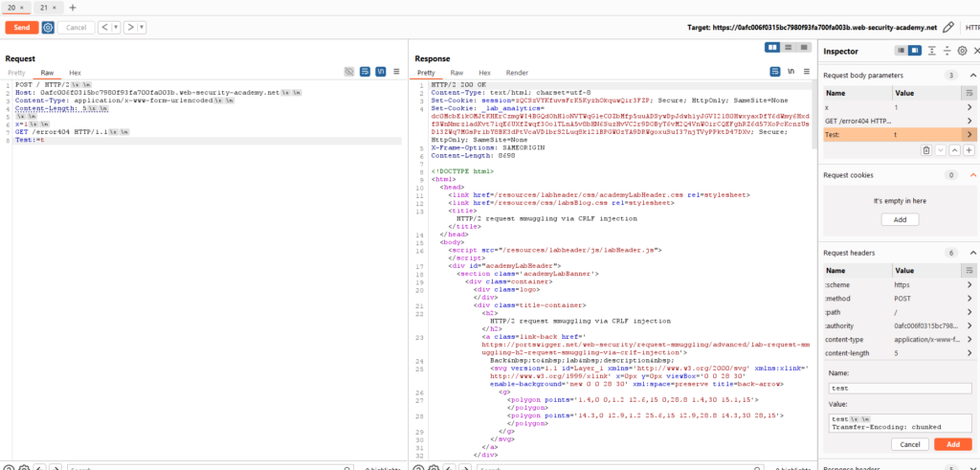Click Add under Request cookies
The height and width of the screenshot is (470, 980).
pyautogui.click(x=900, y=220)
